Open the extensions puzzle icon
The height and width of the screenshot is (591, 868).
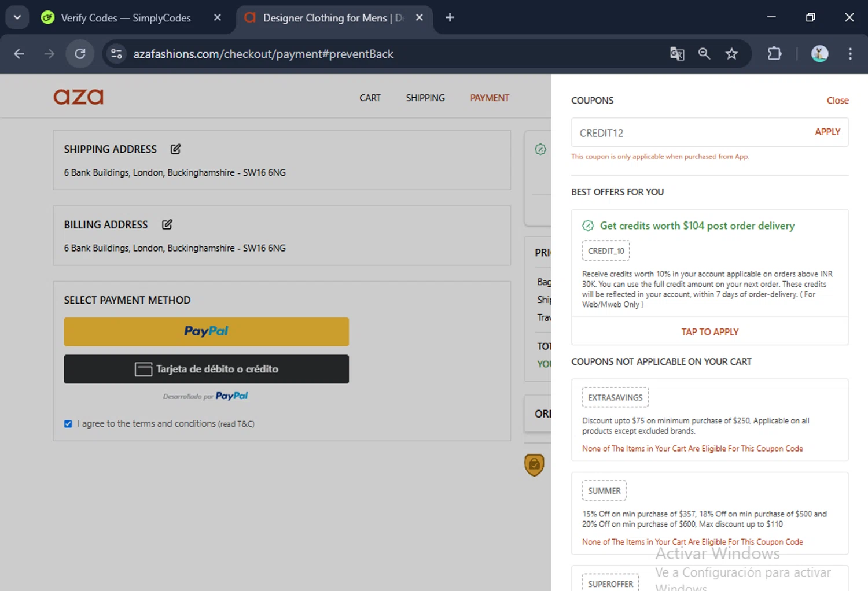774,54
